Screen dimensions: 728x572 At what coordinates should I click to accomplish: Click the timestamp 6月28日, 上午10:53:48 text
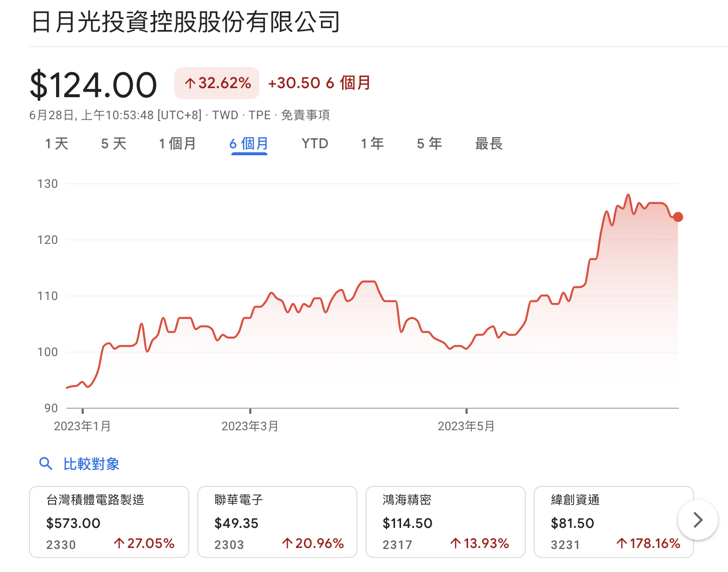116,115
